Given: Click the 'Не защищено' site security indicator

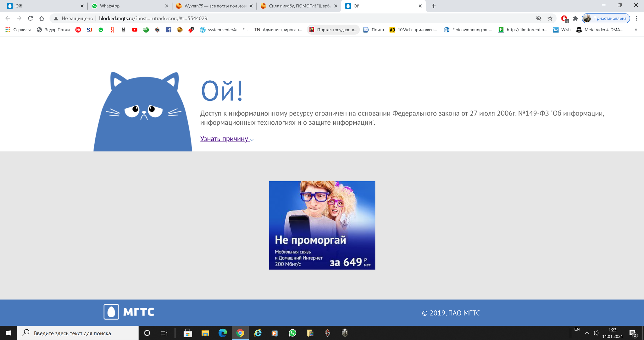Looking at the screenshot, I should [x=74, y=18].
